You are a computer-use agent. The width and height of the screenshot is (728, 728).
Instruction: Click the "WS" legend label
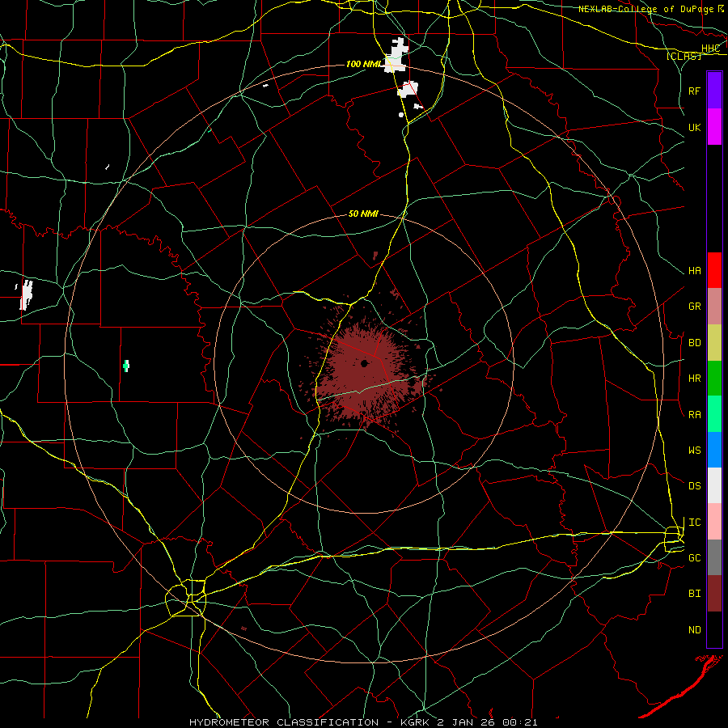[695, 451]
